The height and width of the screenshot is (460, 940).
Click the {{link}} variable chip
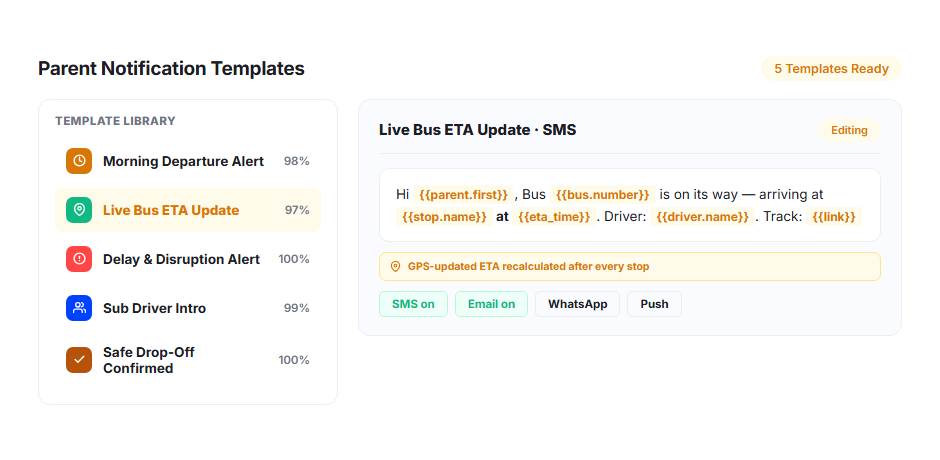tap(833, 217)
